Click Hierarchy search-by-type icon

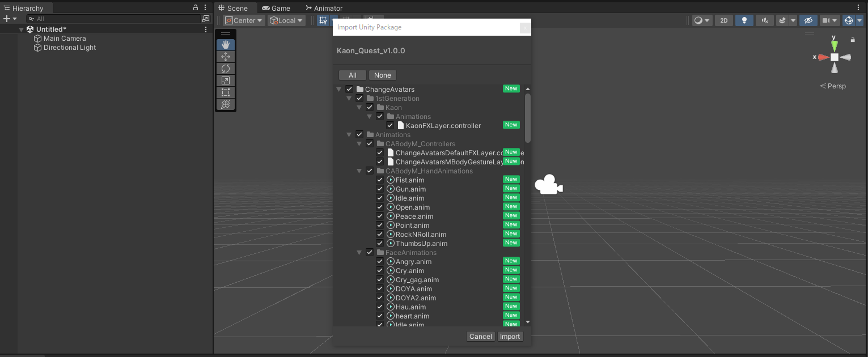[206, 19]
